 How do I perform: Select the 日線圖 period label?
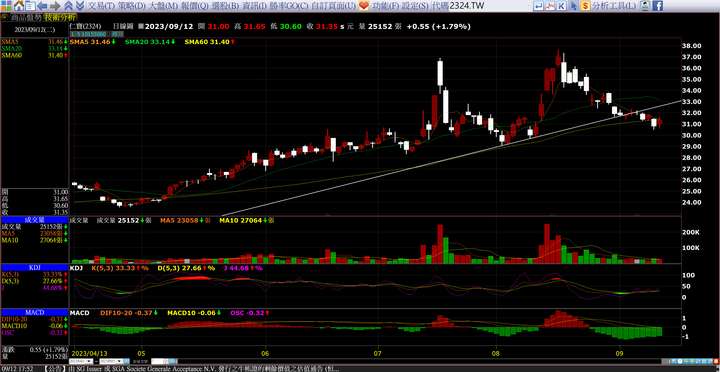pos(124,27)
